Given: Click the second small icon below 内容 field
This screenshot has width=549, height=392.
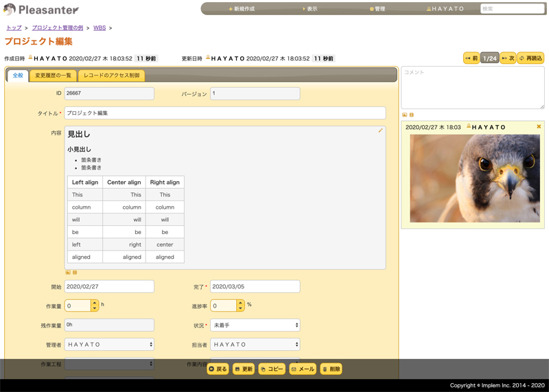Looking at the screenshot, I should click(75, 272).
